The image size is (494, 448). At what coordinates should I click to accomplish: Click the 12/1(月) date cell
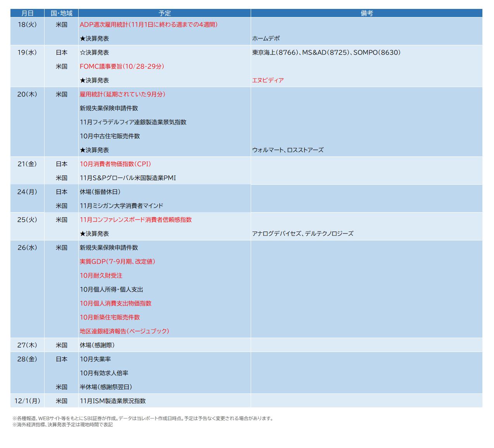pos(27,401)
